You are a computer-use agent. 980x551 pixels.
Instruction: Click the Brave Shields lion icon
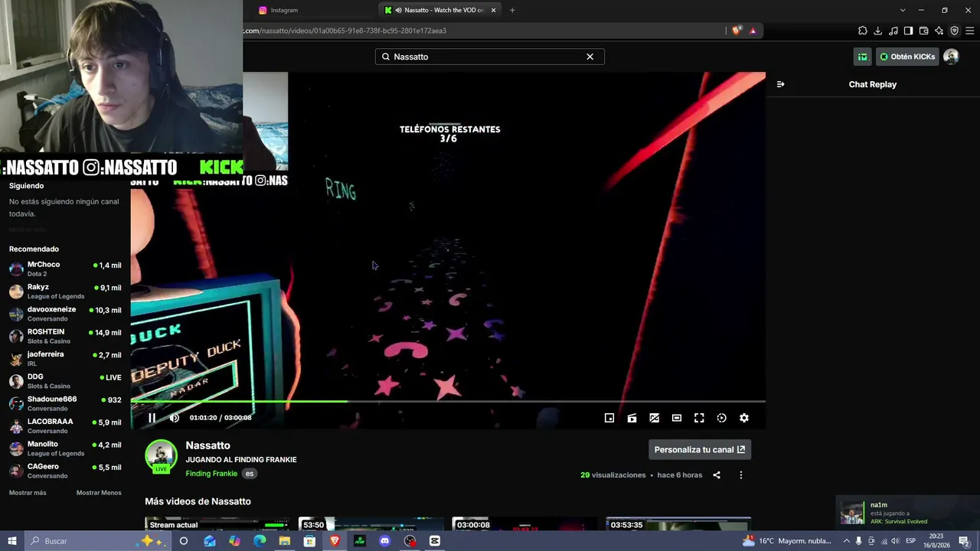coord(737,31)
